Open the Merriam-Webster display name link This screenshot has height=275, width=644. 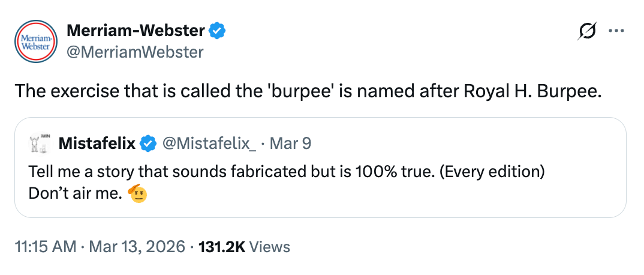[136, 30]
